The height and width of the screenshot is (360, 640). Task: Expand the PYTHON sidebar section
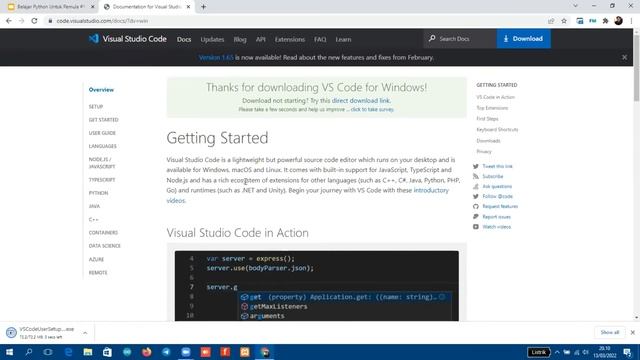[98, 193]
